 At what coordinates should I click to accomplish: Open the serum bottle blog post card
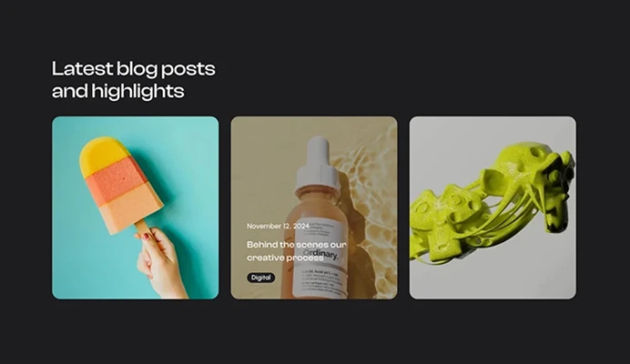314,207
